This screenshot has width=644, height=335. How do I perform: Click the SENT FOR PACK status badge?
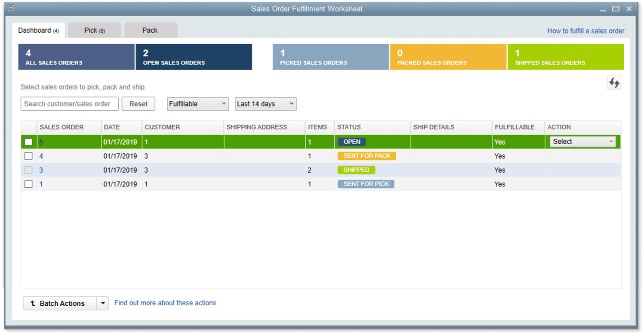(367, 156)
